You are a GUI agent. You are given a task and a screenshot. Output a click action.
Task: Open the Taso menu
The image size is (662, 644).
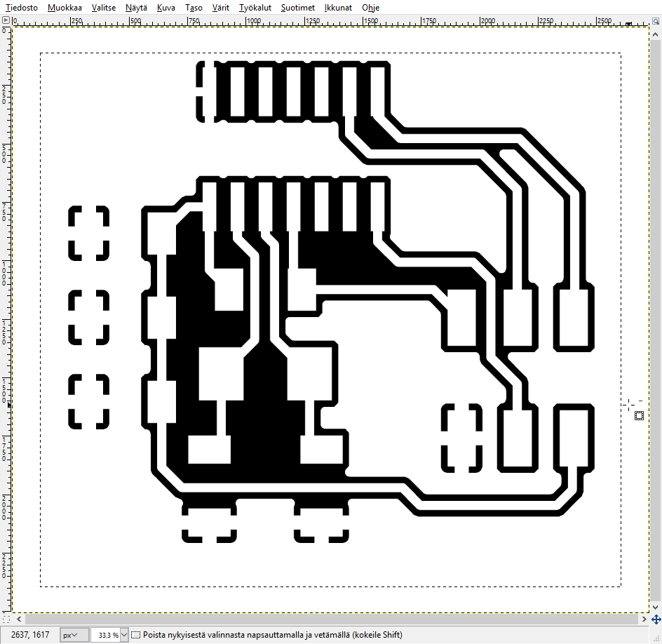point(194,8)
